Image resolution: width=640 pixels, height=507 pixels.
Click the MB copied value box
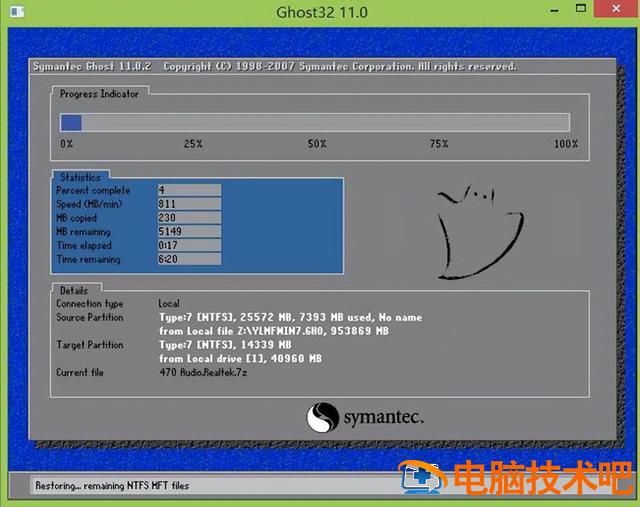189,218
